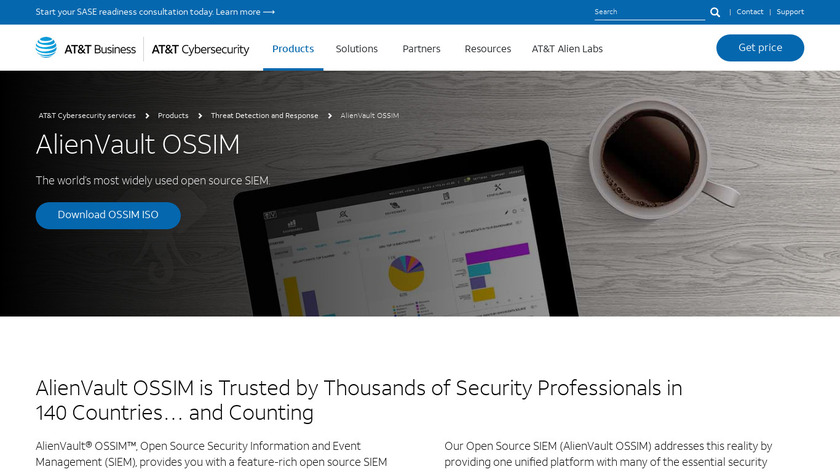Click the tablet dashboard image
Viewport: 840px width, 472px height.
coord(406,230)
